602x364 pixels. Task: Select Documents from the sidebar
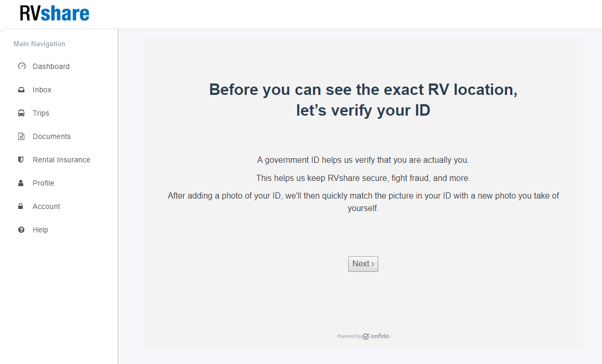(51, 136)
